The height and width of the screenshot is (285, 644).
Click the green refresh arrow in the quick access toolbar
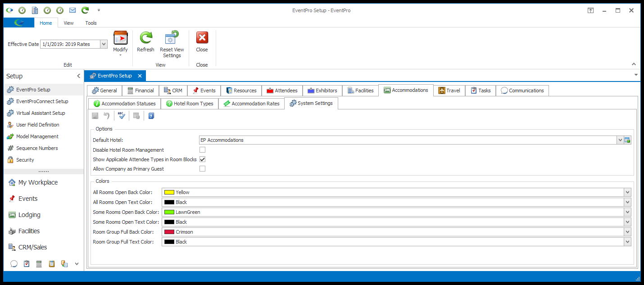click(85, 10)
